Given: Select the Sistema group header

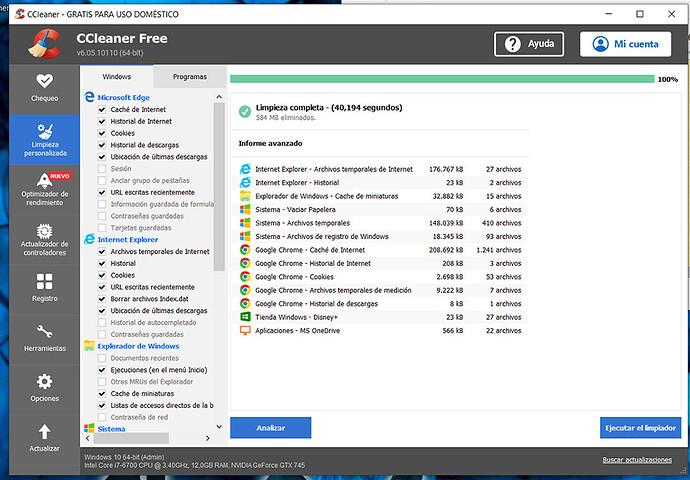Looking at the screenshot, I should tap(111, 429).
